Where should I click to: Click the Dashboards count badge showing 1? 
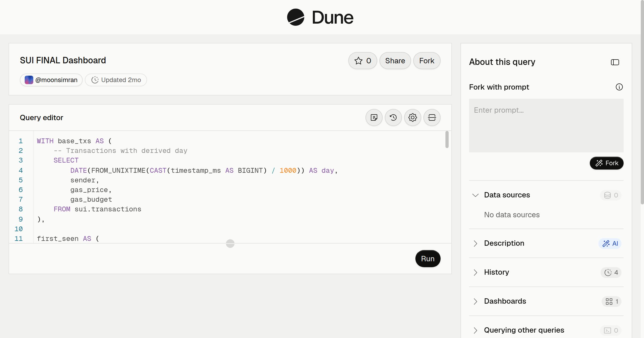coord(612,301)
